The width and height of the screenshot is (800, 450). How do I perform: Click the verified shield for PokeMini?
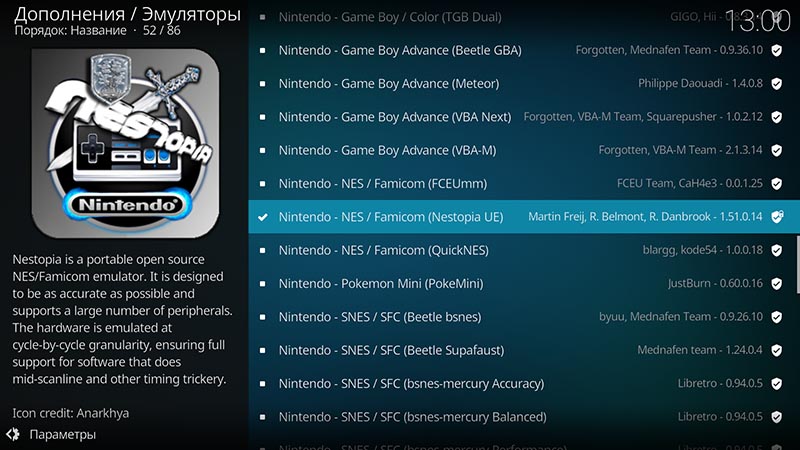coord(777,284)
